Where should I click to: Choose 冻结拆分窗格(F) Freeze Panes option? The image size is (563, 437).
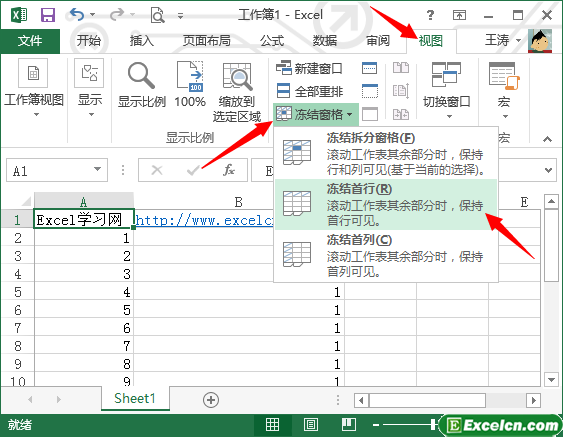point(386,153)
